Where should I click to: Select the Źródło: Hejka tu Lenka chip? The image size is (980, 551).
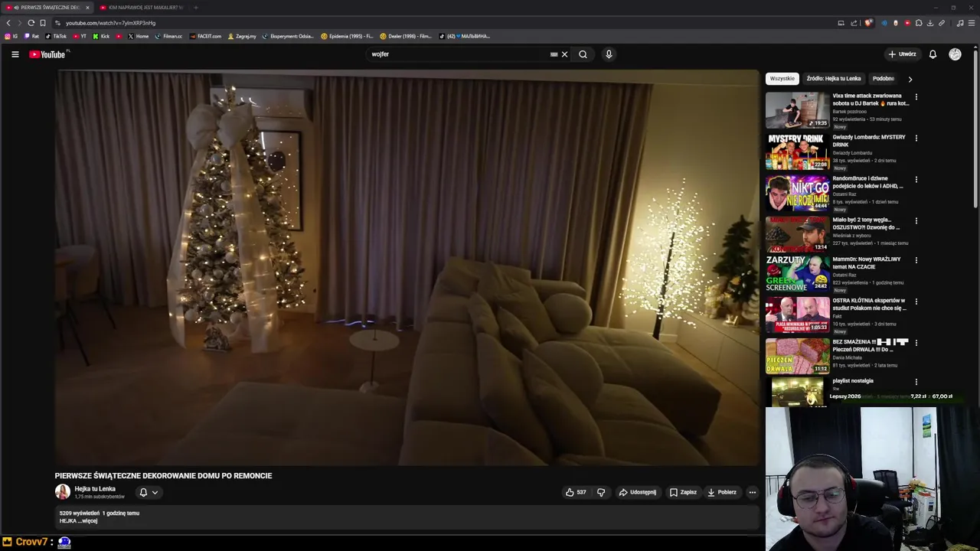[834, 79]
